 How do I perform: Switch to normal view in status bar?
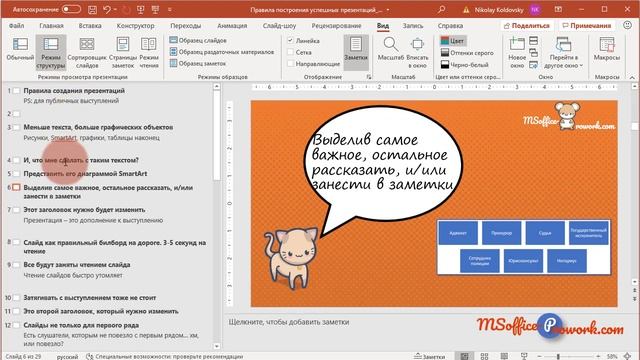(x=464, y=356)
